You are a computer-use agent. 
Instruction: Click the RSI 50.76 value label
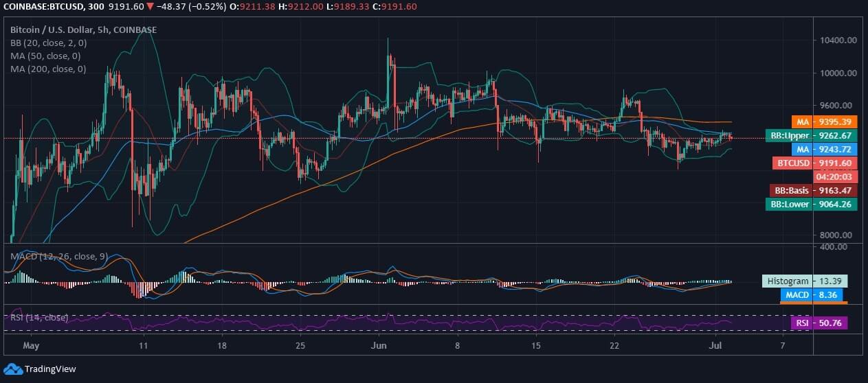pyautogui.click(x=819, y=323)
